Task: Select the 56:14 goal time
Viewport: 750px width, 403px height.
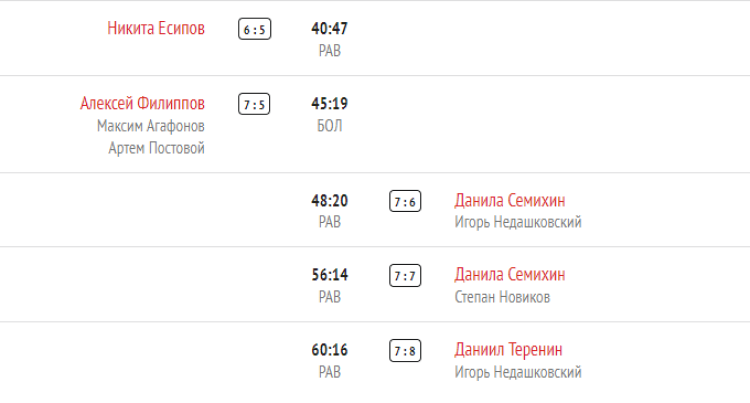Action: coord(329,275)
